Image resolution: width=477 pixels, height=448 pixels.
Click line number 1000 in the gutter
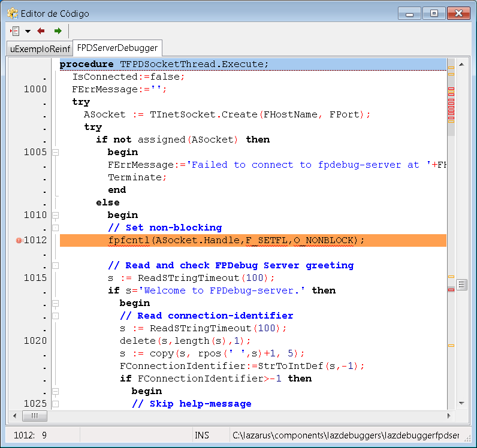[35, 89]
